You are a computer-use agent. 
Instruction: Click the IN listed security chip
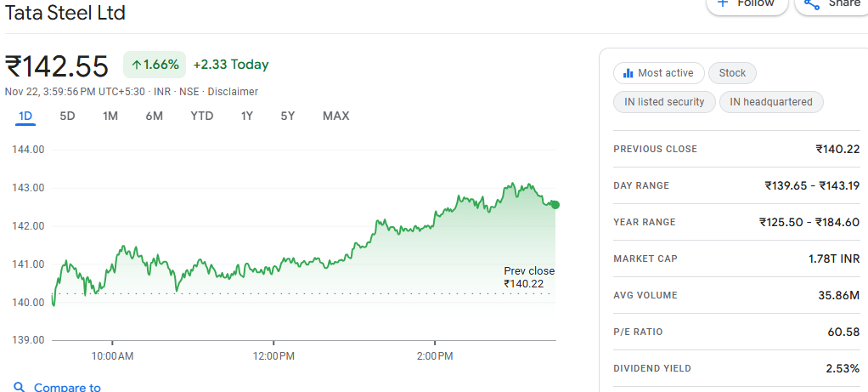(663, 102)
